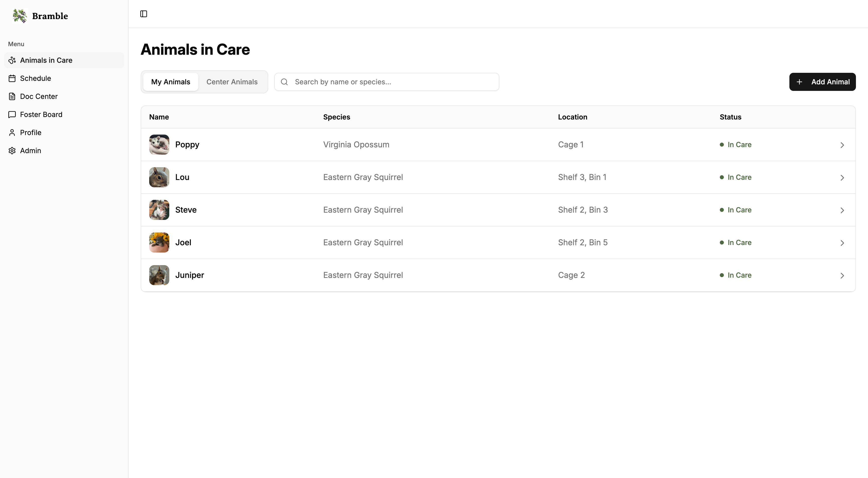Open Juniper's record using the chevron
This screenshot has height=478, width=868.
(842, 276)
